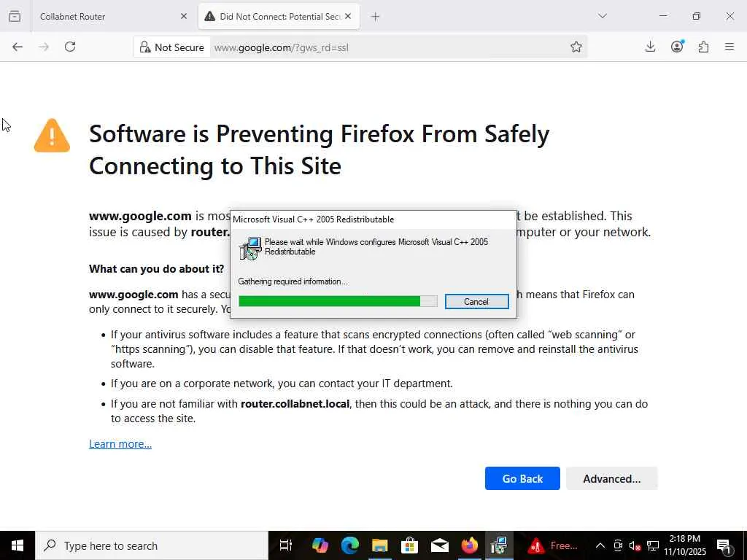Expand the list all tabs chevron
Image resolution: width=747 pixels, height=560 pixels.
point(603,16)
